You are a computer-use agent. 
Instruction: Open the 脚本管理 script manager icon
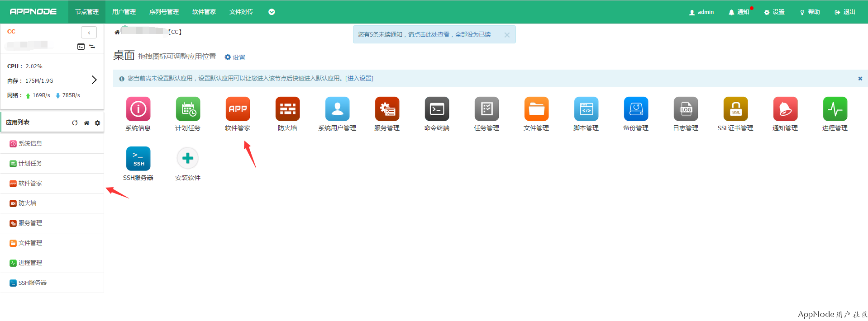pyautogui.click(x=586, y=109)
